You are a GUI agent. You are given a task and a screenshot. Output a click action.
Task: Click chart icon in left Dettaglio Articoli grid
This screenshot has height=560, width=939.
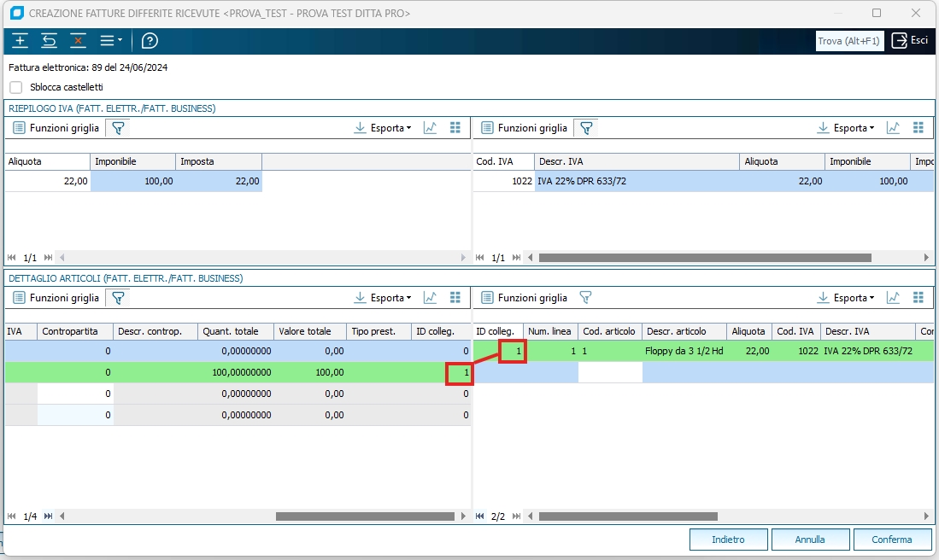pyautogui.click(x=430, y=298)
